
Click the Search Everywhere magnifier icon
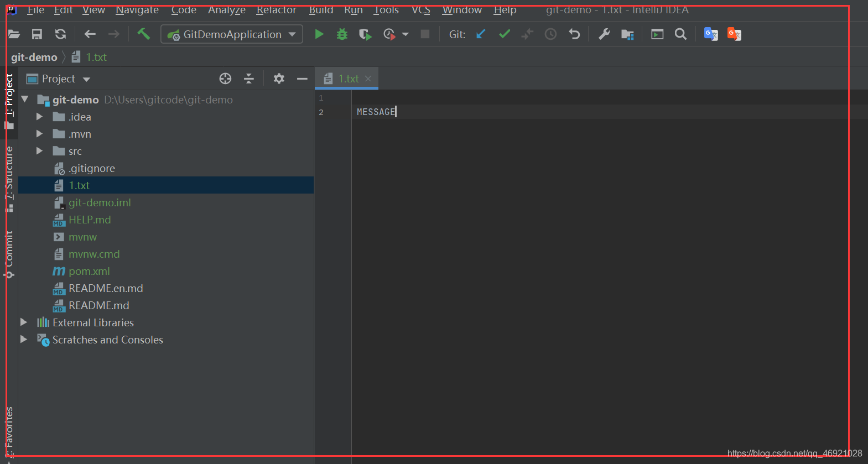680,34
